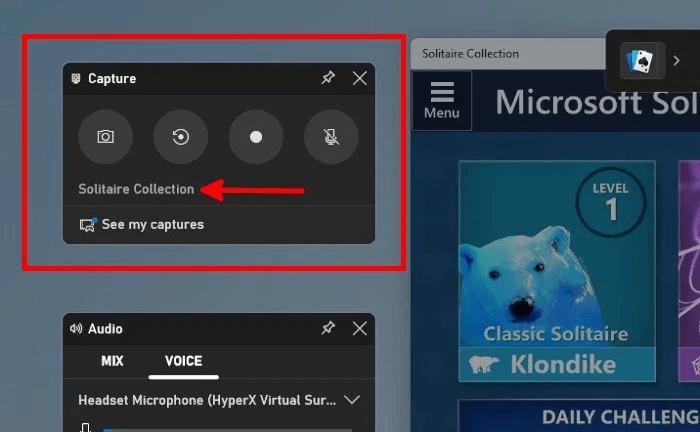700x432 pixels.
Task: Click the Audio speaker title icon
Action: (76, 329)
